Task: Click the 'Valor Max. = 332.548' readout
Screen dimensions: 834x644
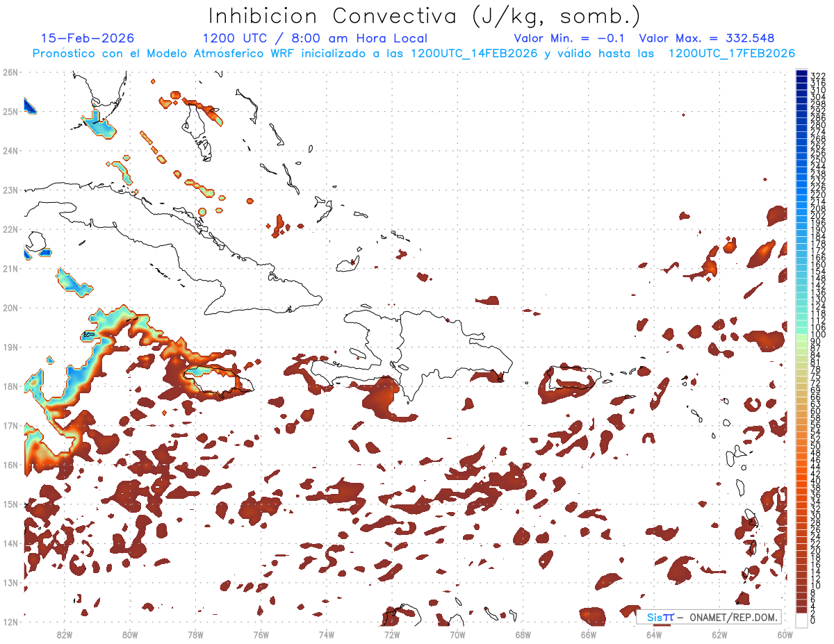Action: pos(707,39)
